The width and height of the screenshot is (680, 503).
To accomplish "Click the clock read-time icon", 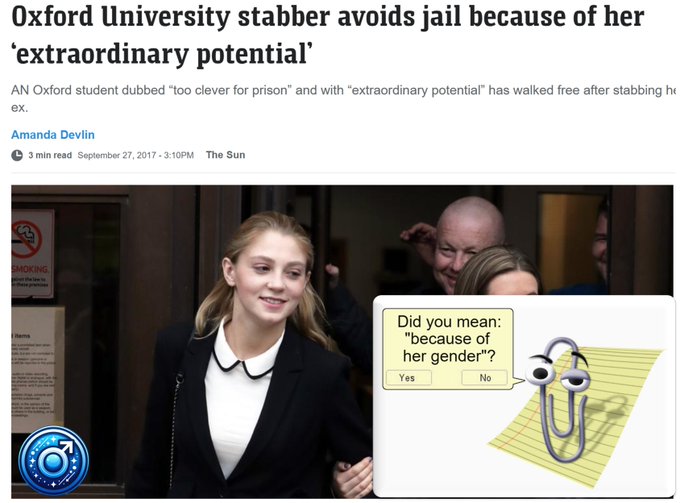I will coord(17,155).
